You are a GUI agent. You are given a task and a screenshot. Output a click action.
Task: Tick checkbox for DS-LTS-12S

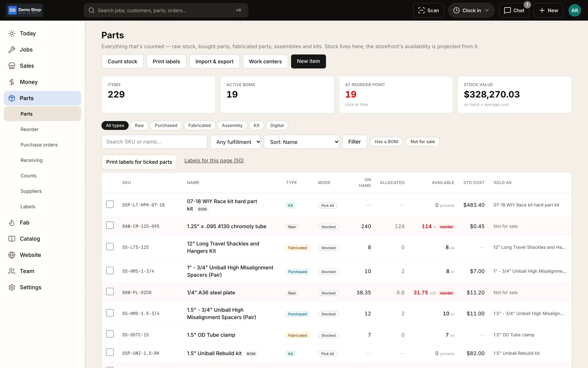pyautogui.click(x=110, y=247)
